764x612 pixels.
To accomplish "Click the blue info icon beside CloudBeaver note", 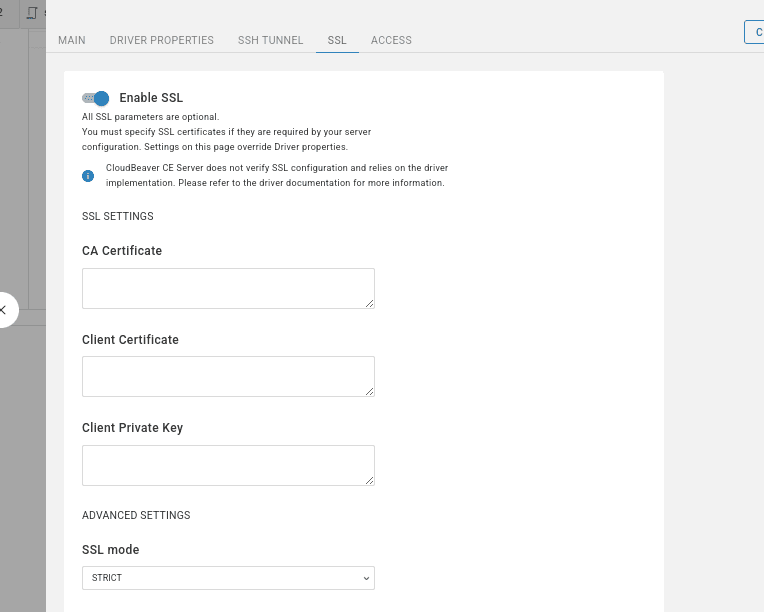I will [x=88, y=176].
